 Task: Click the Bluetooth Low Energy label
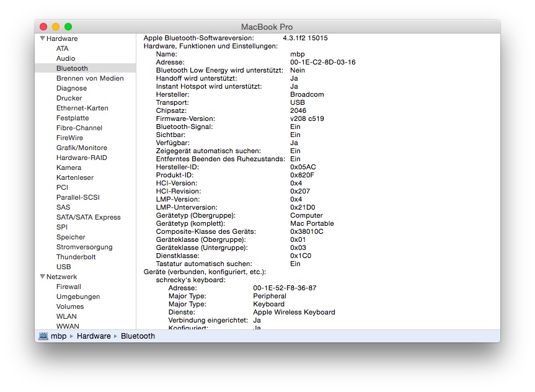[x=219, y=70]
